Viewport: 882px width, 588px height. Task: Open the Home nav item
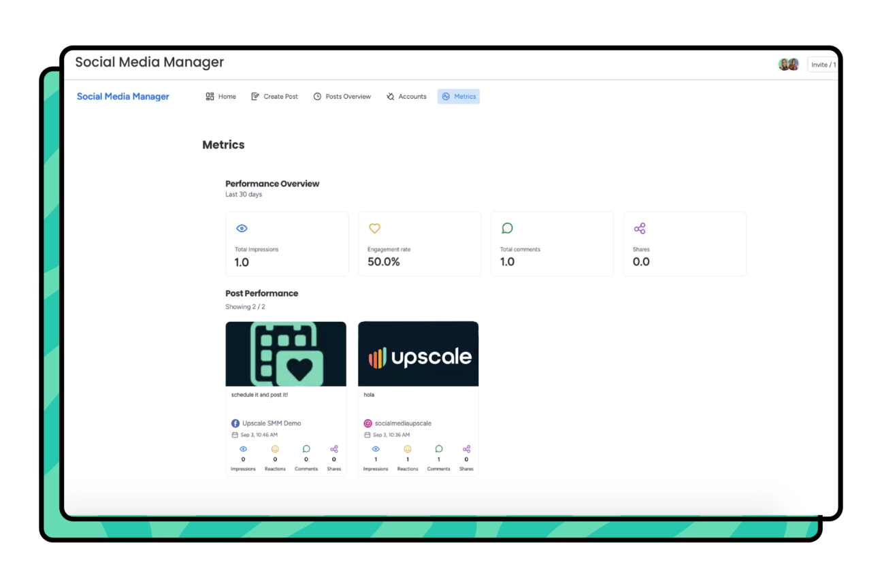[220, 97]
